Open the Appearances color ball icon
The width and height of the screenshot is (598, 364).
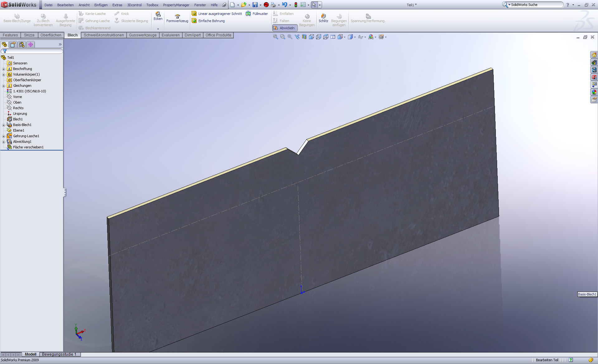click(x=594, y=92)
